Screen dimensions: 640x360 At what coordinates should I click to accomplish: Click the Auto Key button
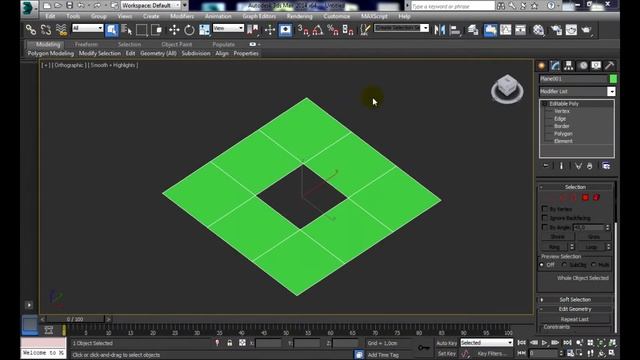[x=447, y=343]
